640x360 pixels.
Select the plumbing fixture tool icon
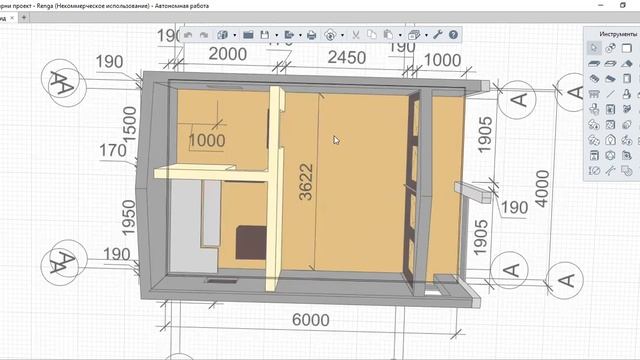627,94
